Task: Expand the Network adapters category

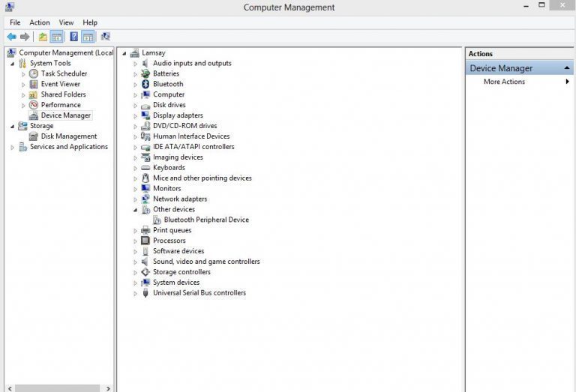Action: click(x=136, y=199)
